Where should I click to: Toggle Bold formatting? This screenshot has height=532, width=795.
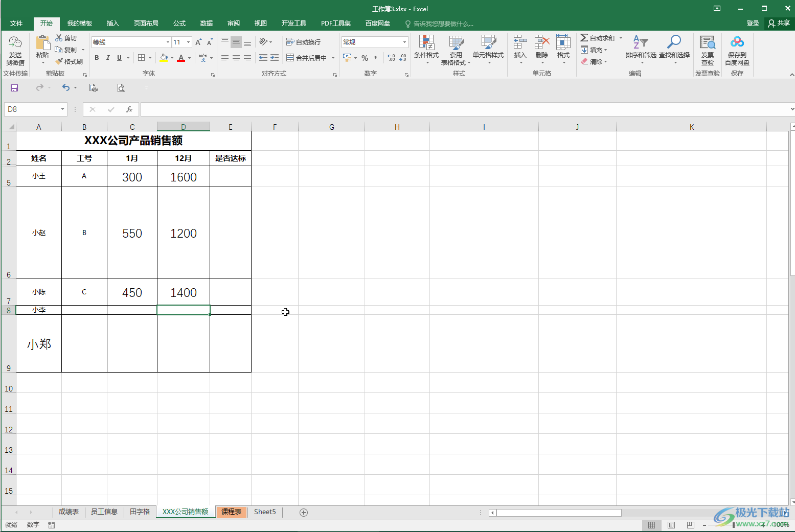coord(97,58)
